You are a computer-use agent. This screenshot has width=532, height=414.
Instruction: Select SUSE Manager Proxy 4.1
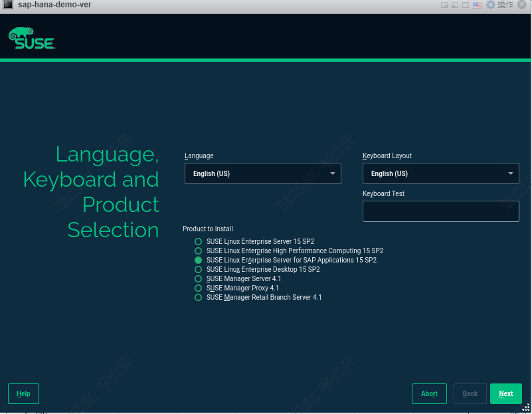198,288
